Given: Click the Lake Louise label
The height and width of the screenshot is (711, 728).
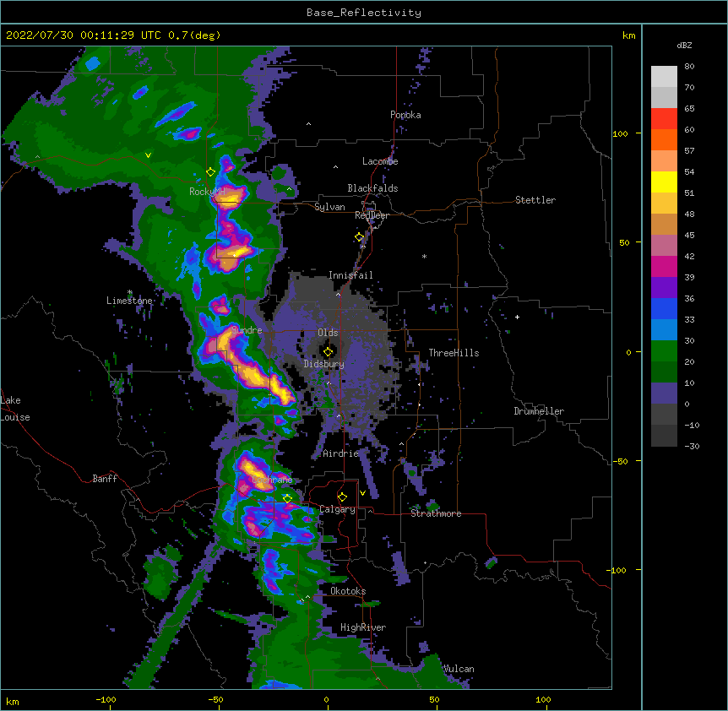Looking at the screenshot, I should [15, 409].
